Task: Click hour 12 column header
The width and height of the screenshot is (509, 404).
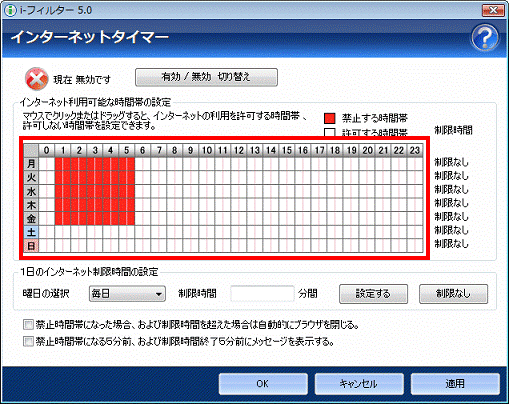Action: 239,150
